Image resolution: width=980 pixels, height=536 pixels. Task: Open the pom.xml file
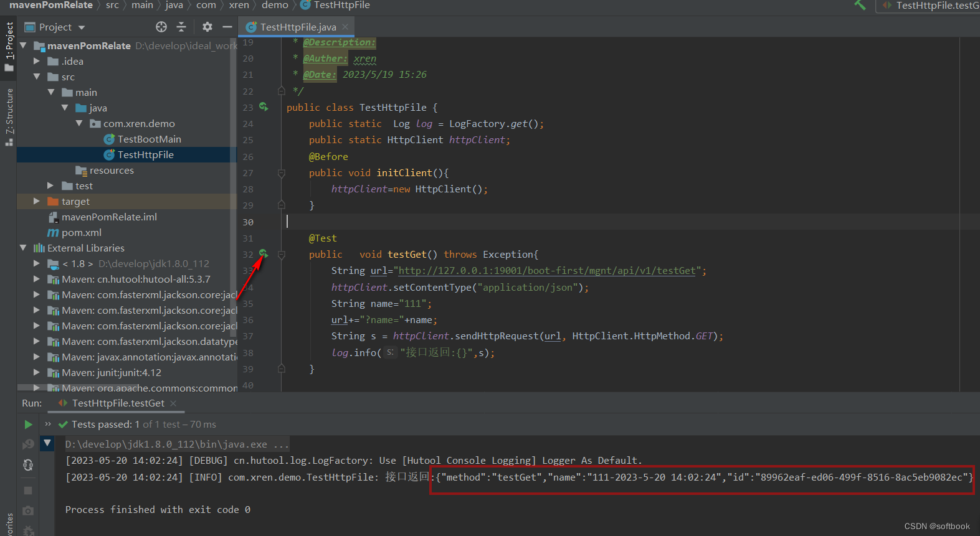81,232
